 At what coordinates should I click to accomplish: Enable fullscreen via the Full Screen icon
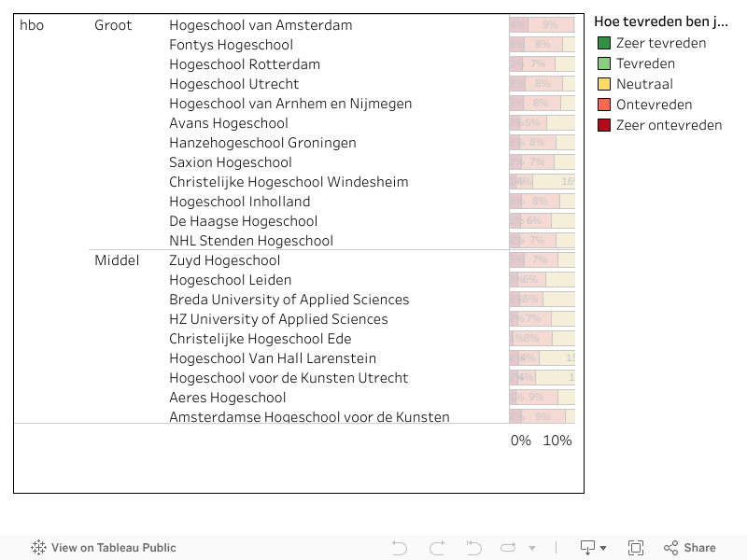click(636, 548)
